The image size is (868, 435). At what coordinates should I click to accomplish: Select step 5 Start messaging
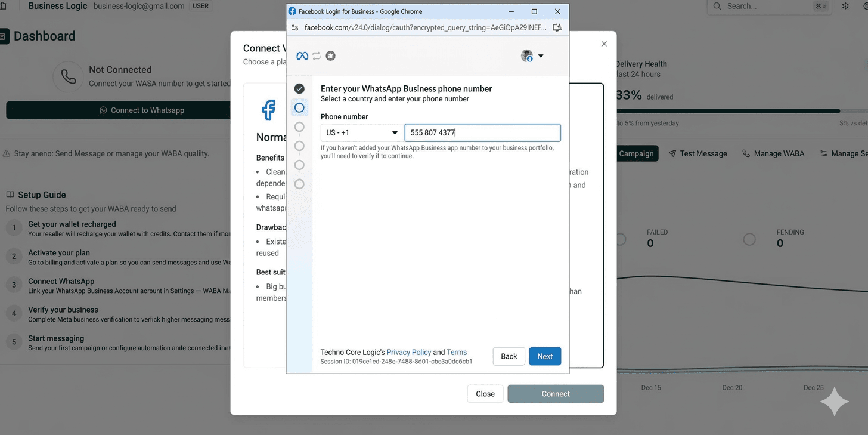click(118, 343)
